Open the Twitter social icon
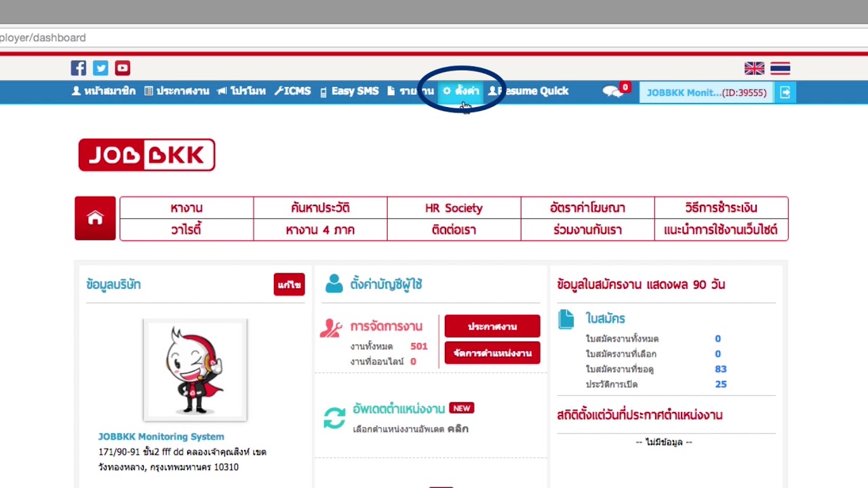Screen dimensions: 868x488 (100, 68)
